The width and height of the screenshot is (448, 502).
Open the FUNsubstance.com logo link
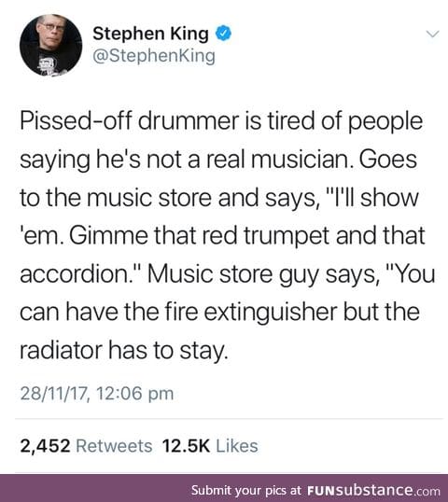[x=373, y=490]
